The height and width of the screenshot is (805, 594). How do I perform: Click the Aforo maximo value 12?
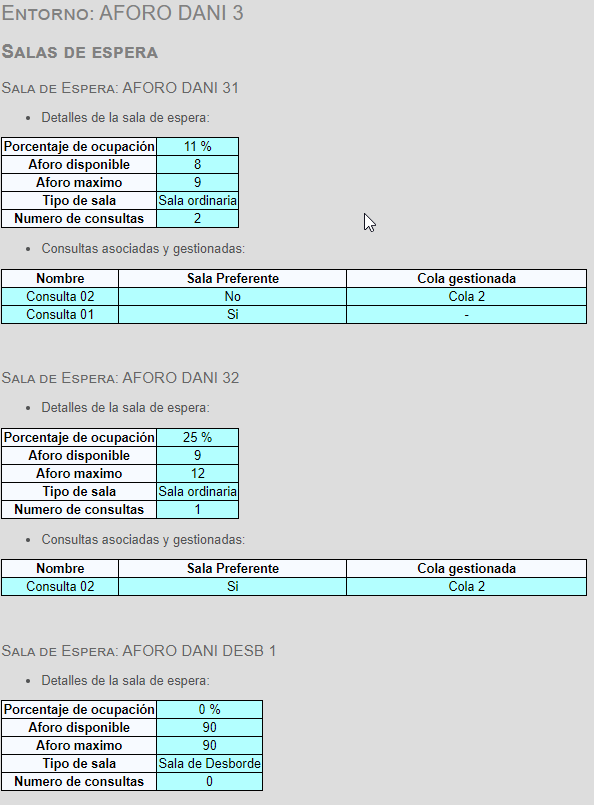(198, 473)
